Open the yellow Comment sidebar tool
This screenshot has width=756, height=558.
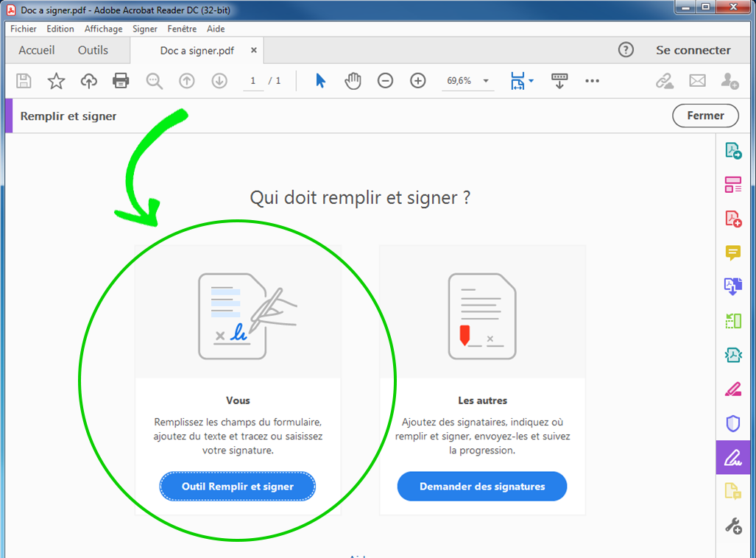tap(733, 252)
